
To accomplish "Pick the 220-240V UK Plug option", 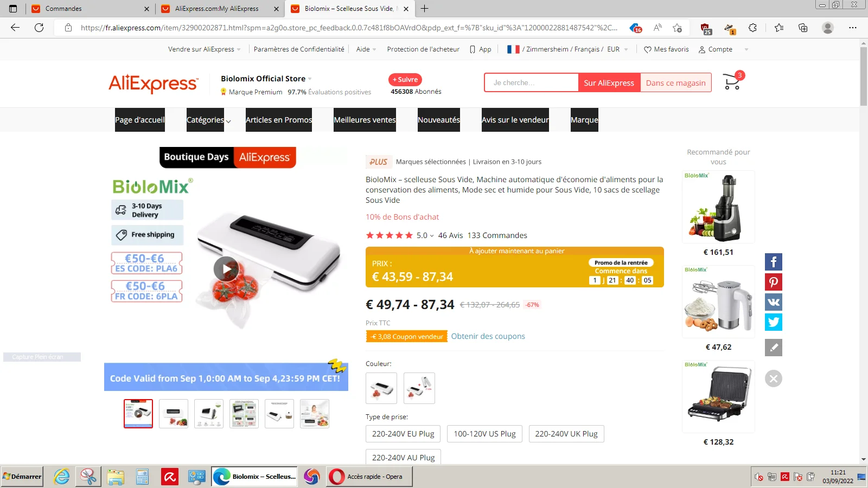I will tap(566, 434).
